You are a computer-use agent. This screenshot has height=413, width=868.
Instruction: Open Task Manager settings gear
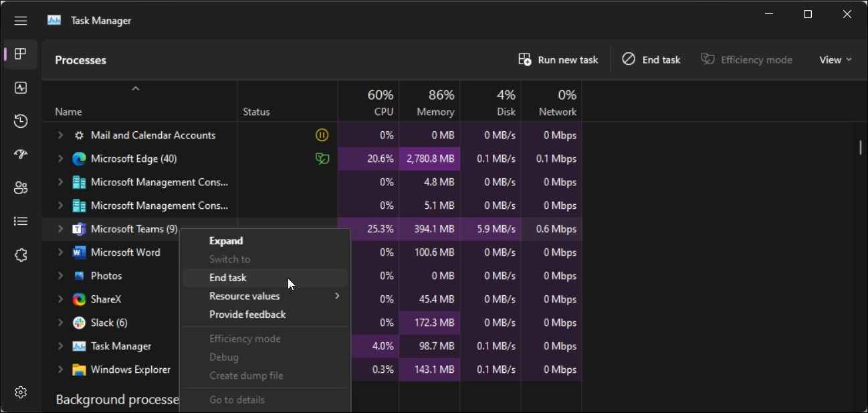pos(21,392)
